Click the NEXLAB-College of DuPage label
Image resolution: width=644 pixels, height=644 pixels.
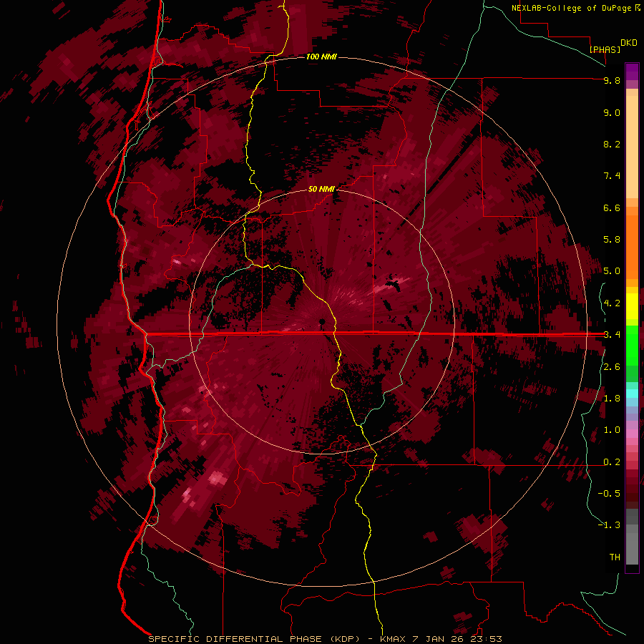point(571,8)
